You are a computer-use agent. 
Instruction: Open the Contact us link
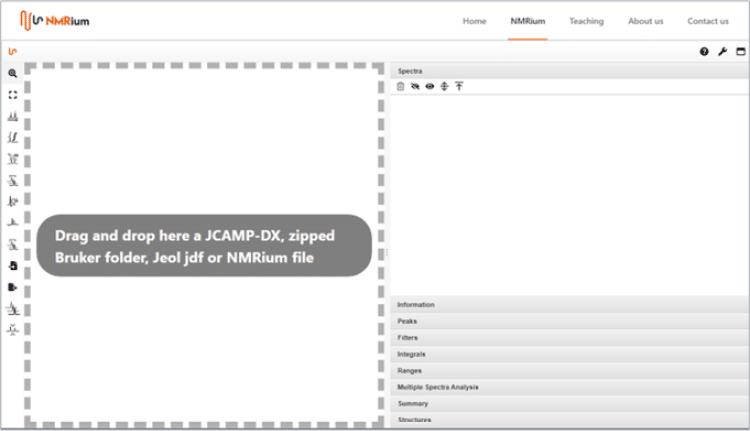tap(707, 21)
